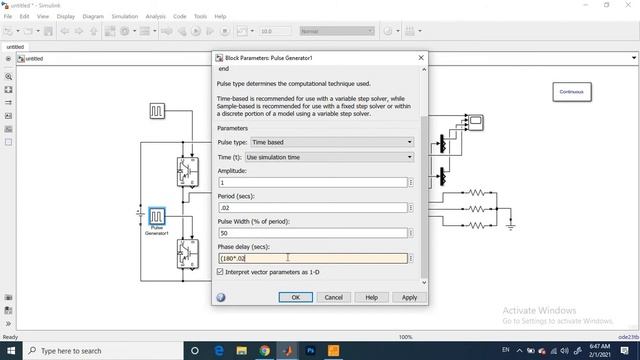Select the upper IGBT block in model
Screen dimensions: 640x360
click(188, 172)
